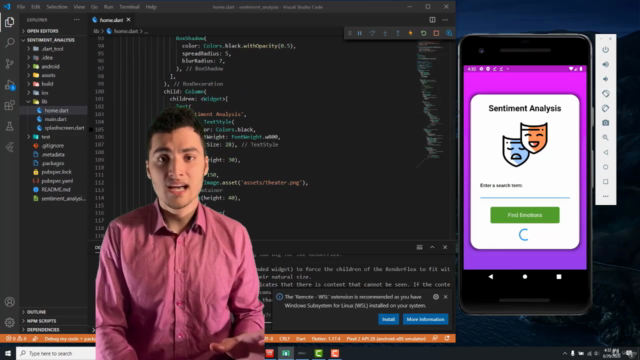Open the File menu
640x360 pixels.
point(21,7)
